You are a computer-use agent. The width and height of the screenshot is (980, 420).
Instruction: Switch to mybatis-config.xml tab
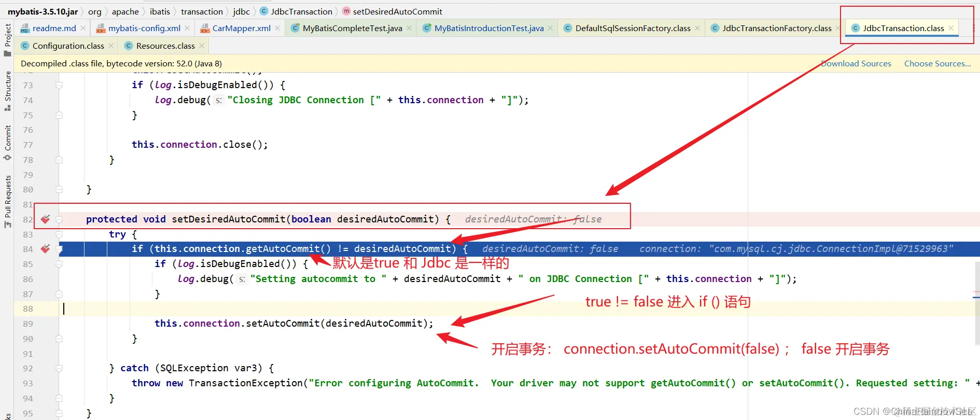(x=144, y=28)
